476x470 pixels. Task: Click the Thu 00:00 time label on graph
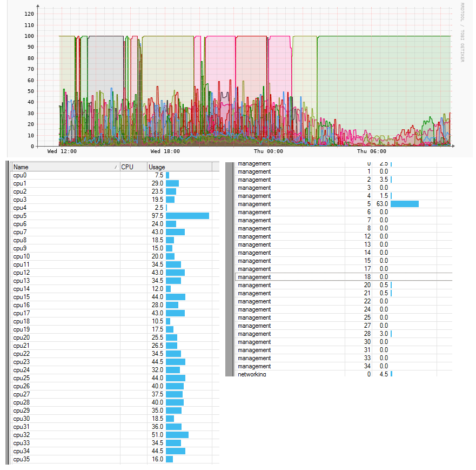[269, 151]
